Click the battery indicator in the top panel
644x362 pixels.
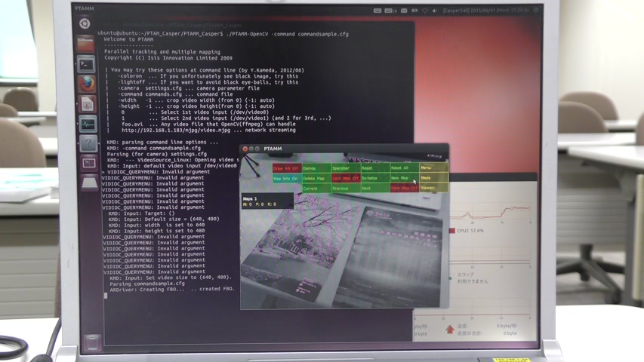(414, 11)
